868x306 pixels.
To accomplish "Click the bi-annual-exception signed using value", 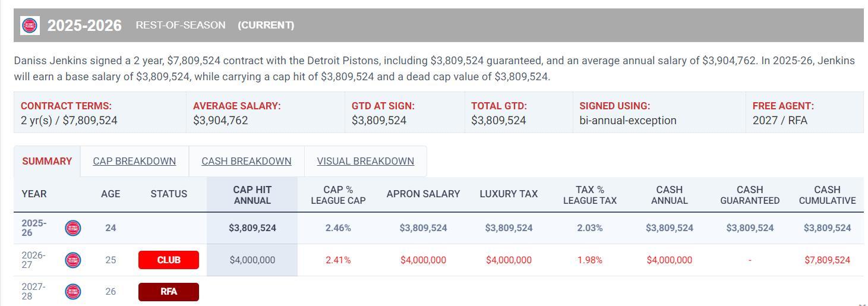I will (628, 120).
